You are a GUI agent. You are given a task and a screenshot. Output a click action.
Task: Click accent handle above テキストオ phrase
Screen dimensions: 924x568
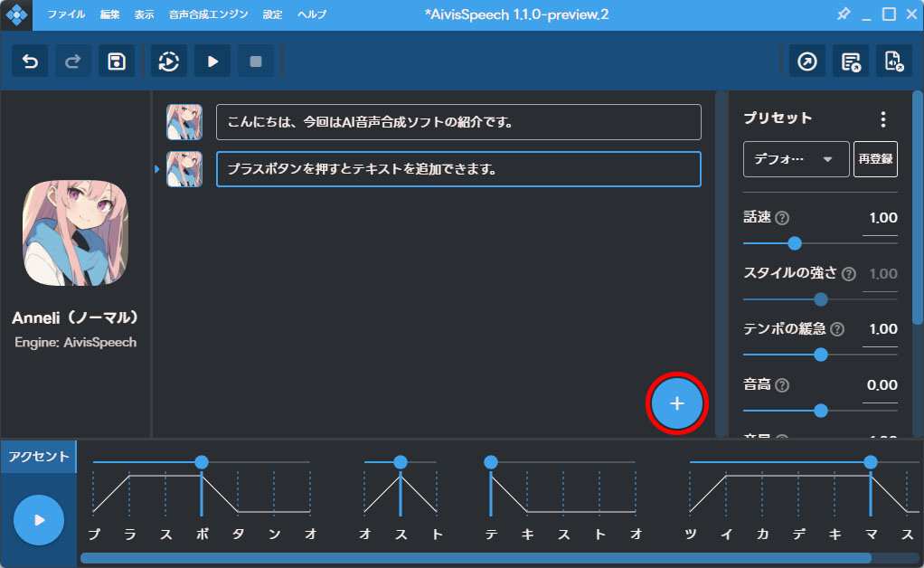(x=491, y=462)
